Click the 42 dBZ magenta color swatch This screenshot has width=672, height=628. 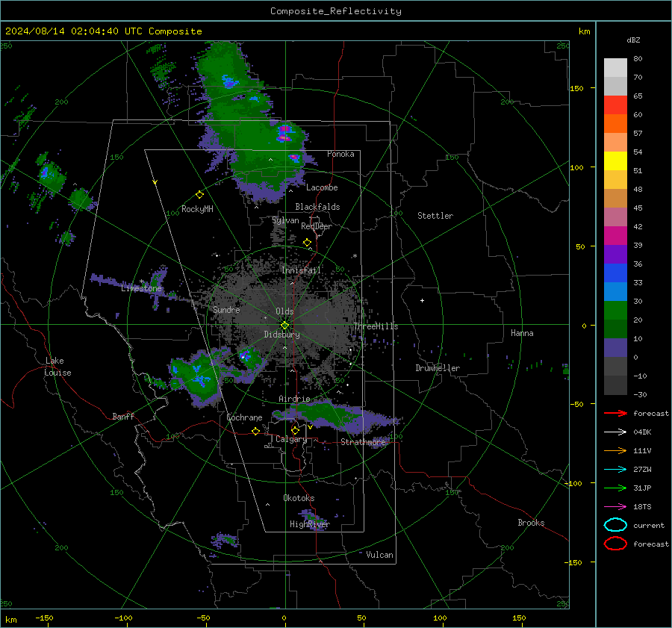point(615,235)
